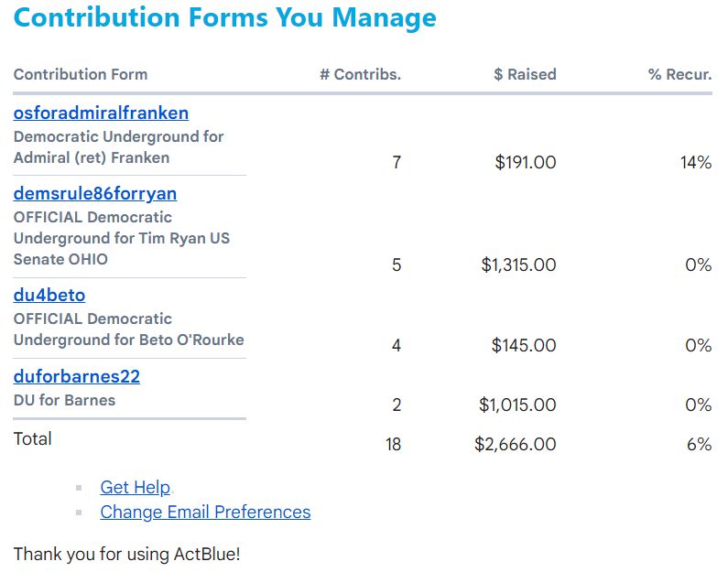This screenshot has width=728, height=572.
Task: Click the $1,015.00 amount for Barnes
Action: (x=518, y=405)
